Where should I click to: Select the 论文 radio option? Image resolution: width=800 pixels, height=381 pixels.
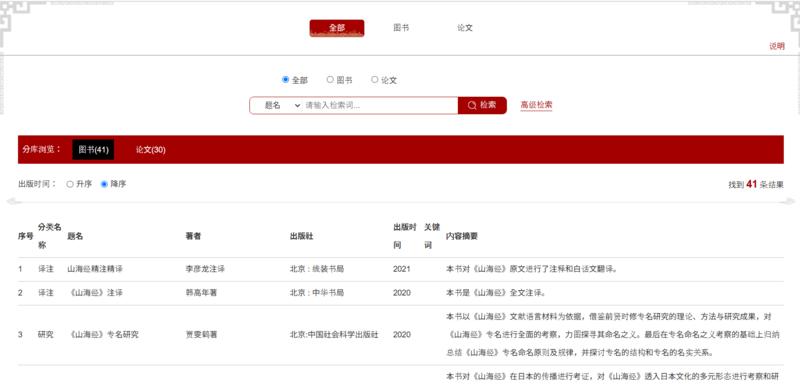374,80
